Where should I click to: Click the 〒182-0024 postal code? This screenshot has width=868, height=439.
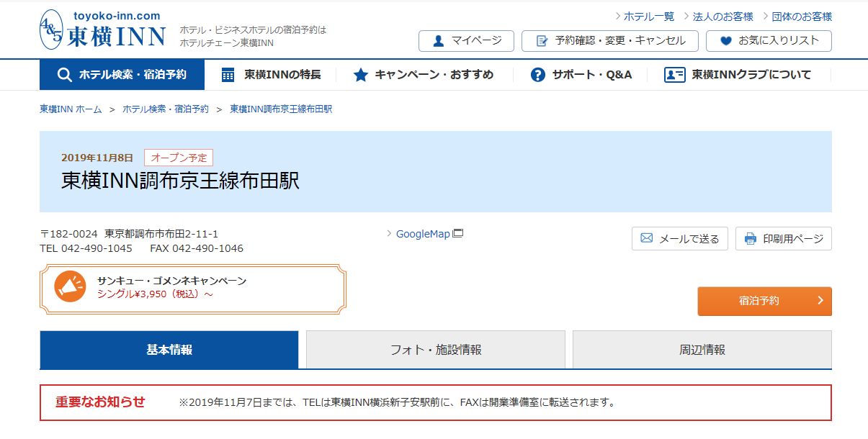pos(68,234)
